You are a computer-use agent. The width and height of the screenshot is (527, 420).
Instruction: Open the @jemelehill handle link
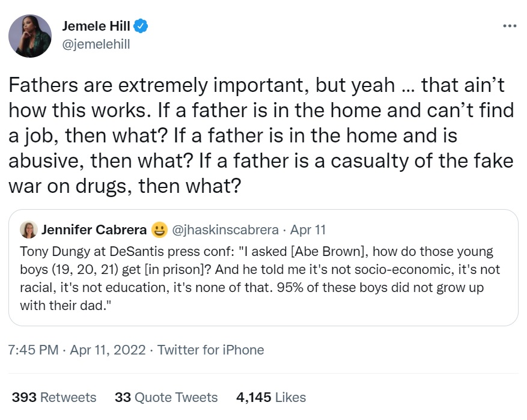click(96, 43)
